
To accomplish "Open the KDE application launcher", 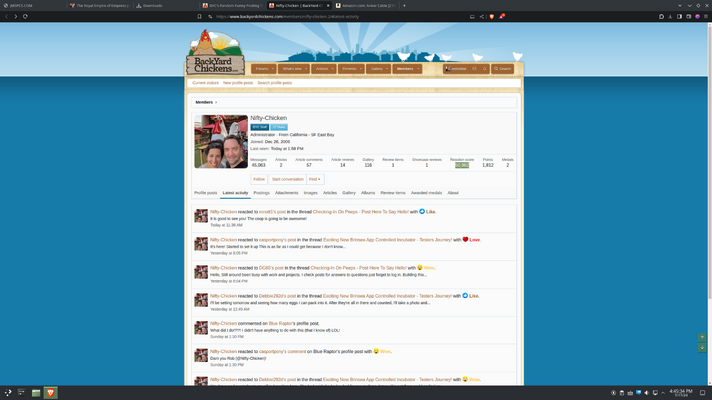I will [x=8, y=393].
